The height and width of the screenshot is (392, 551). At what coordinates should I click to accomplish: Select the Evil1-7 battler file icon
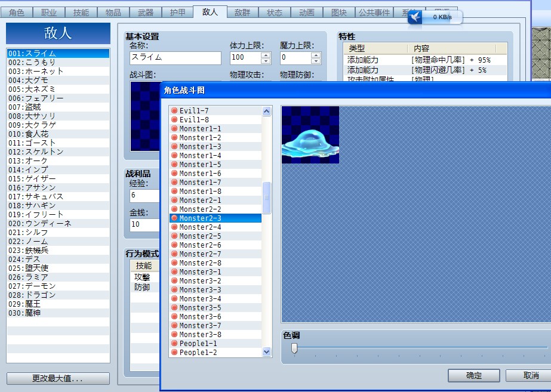pyautogui.click(x=174, y=110)
